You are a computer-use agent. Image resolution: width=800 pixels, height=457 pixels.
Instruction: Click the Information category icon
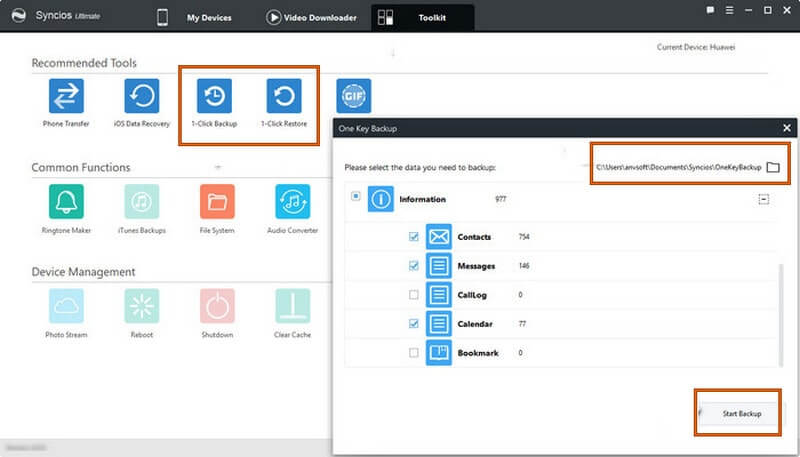381,199
